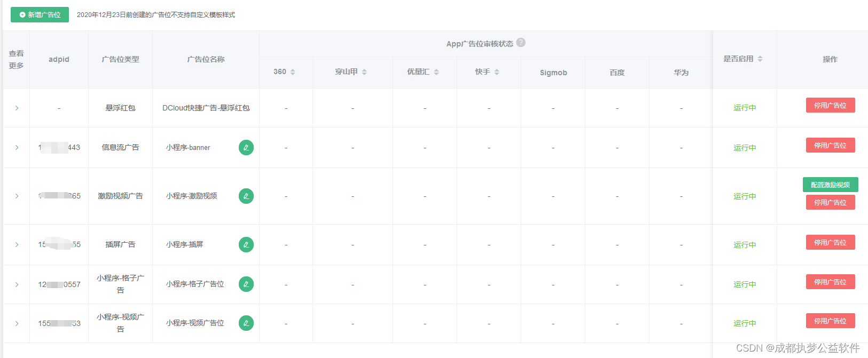Image resolution: width=868 pixels, height=358 pixels.
Task: Click the 激励视频广告 type cell
Action: coord(120,196)
